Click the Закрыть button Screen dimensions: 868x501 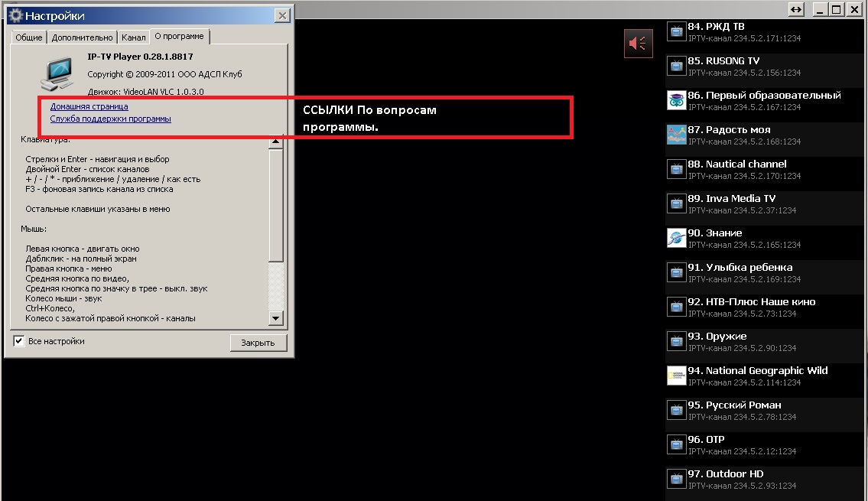click(258, 343)
